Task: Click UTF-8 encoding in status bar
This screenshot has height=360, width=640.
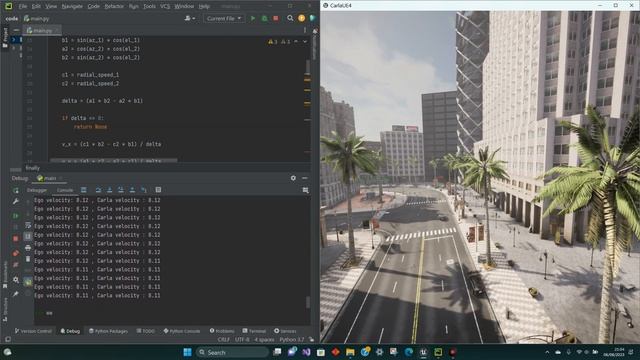Action: [x=242, y=340]
